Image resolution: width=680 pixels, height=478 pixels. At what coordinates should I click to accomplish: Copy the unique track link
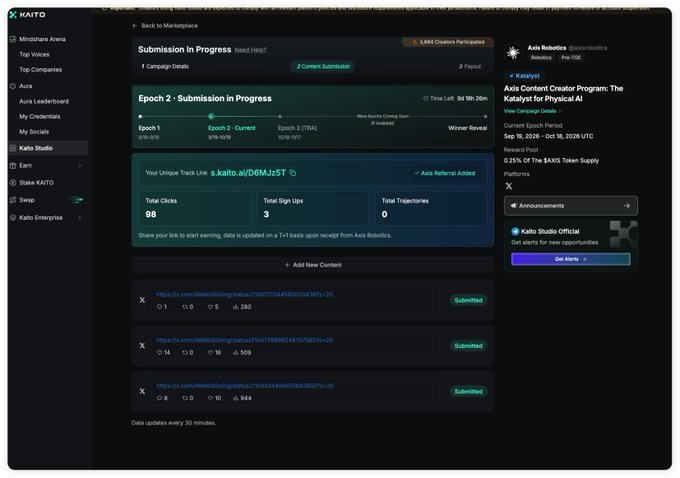click(293, 173)
